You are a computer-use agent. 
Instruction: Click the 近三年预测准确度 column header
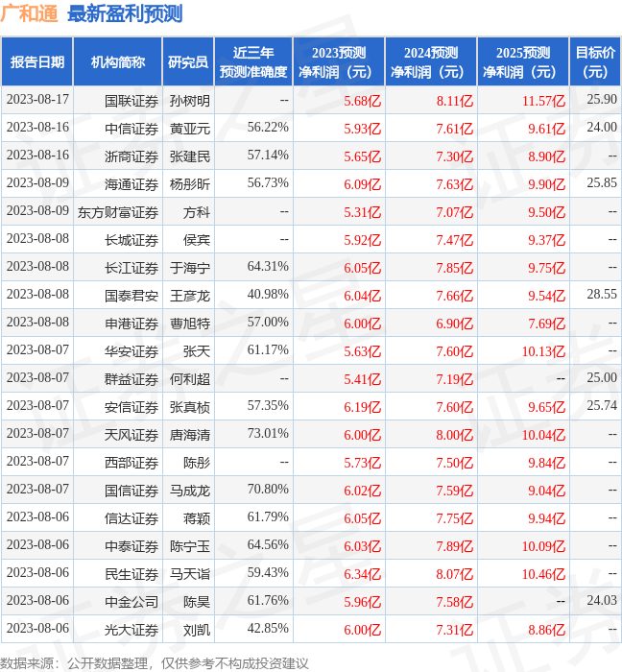coord(252,62)
